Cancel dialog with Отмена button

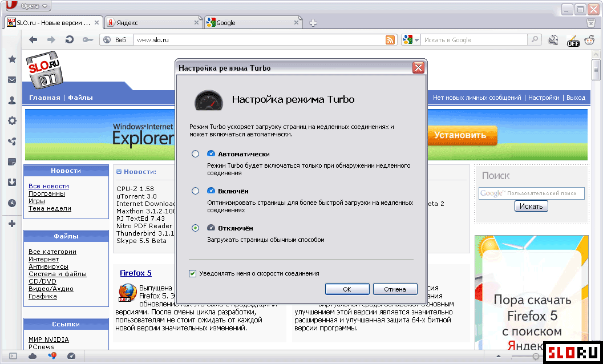click(x=395, y=289)
